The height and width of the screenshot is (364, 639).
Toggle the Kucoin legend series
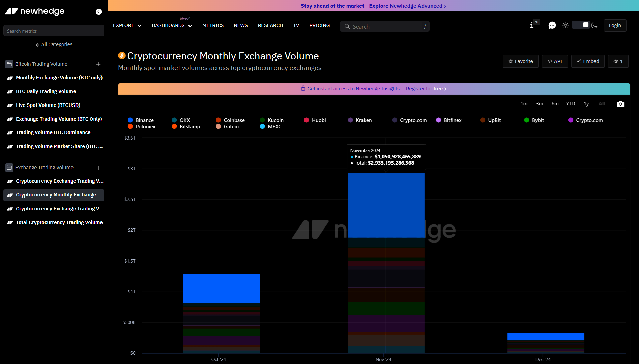[x=272, y=120]
